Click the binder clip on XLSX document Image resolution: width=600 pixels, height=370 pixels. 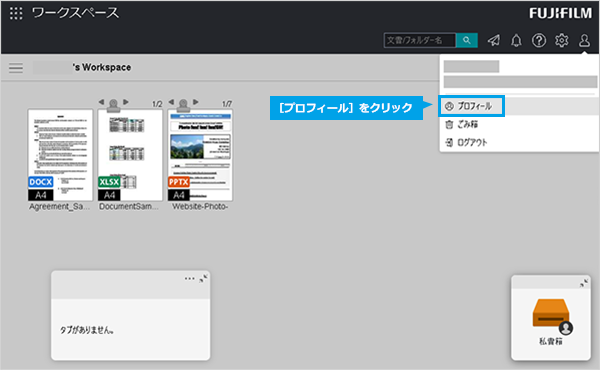113,105
